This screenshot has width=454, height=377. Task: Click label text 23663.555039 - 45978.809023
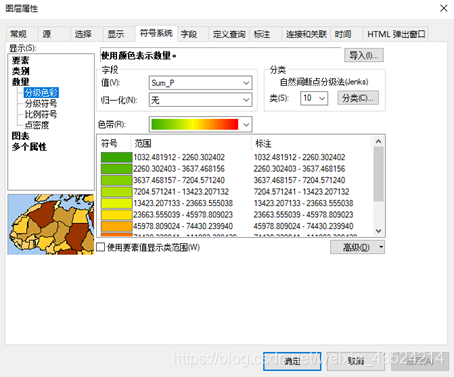pyautogui.click(x=303, y=215)
